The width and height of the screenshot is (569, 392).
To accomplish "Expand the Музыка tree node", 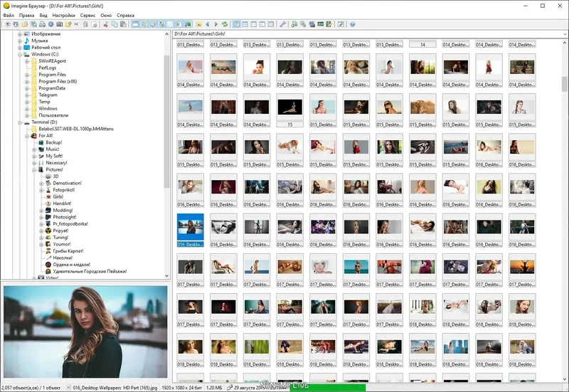I will pos(20,41).
